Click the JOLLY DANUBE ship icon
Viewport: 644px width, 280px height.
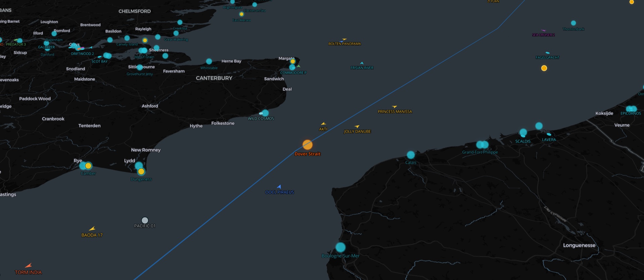point(357,127)
